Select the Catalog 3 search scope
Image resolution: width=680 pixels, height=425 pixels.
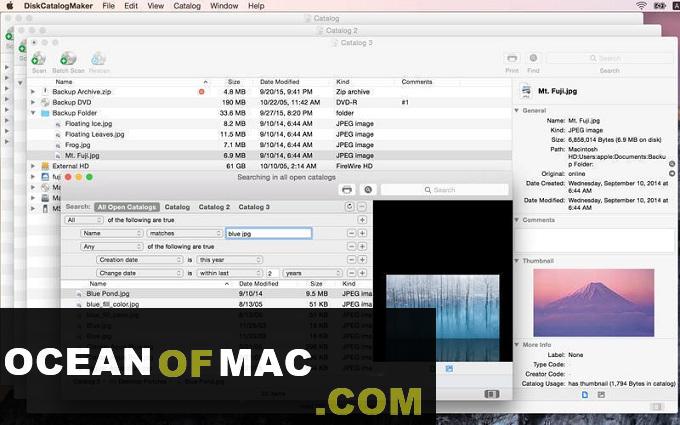(254, 207)
